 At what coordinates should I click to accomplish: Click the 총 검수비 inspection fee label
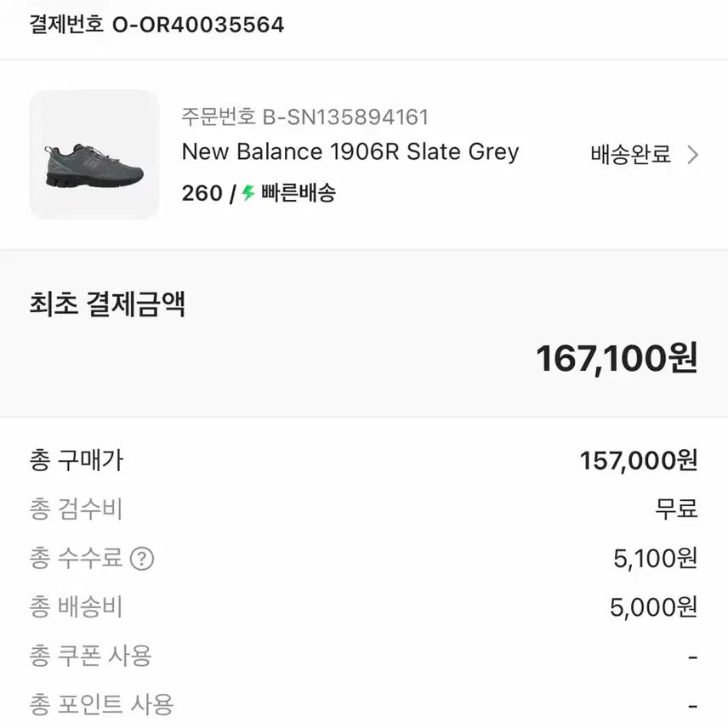pos(77,509)
